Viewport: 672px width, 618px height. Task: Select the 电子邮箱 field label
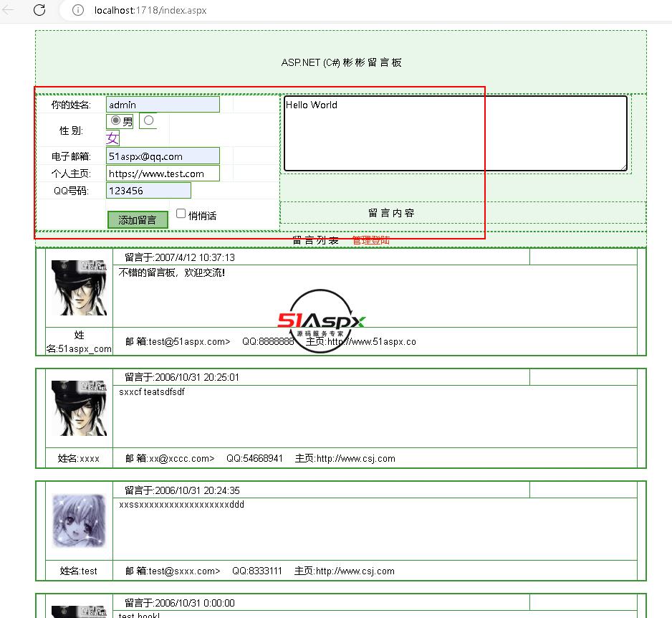[x=71, y=156]
